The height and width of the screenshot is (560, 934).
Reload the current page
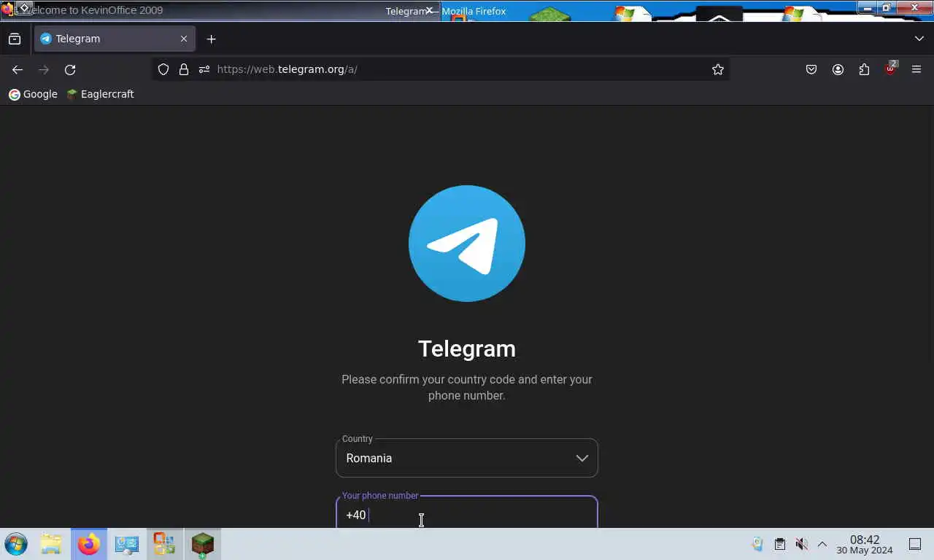pyautogui.click(x=70, y=69)
